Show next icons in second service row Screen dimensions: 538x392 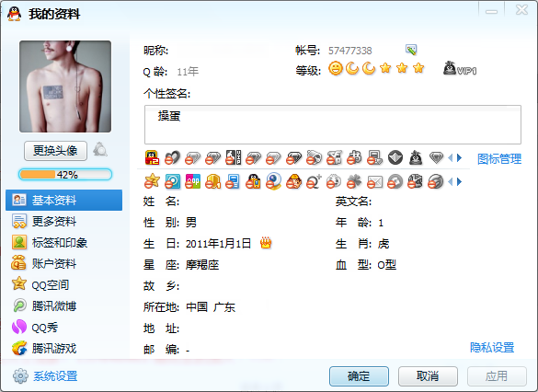[460, 181]
